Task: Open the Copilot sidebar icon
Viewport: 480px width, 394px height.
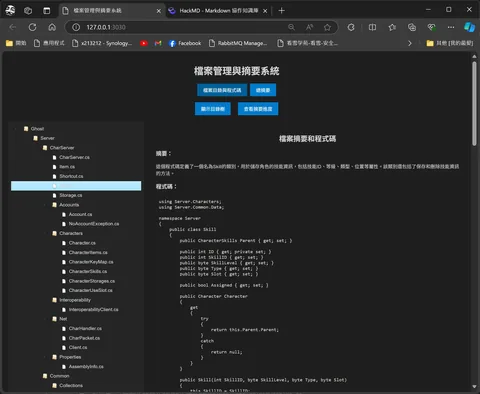Action: (469, 27)
